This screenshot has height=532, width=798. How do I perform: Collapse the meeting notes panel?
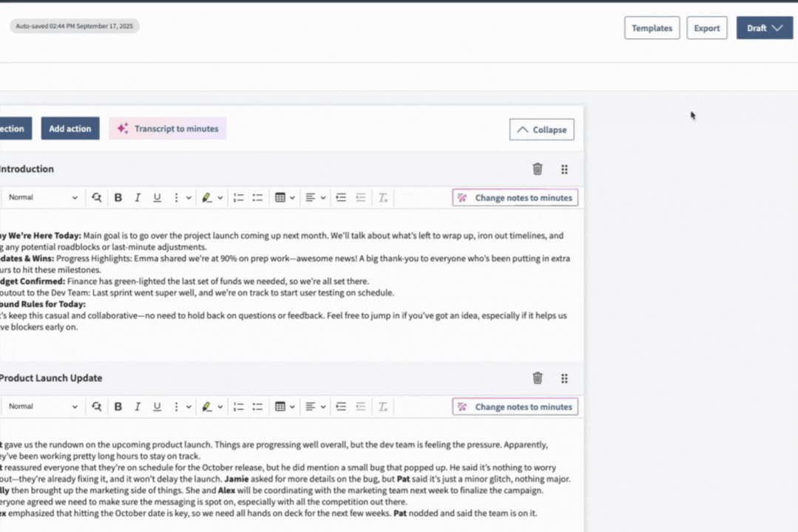[x=541, y=129]
